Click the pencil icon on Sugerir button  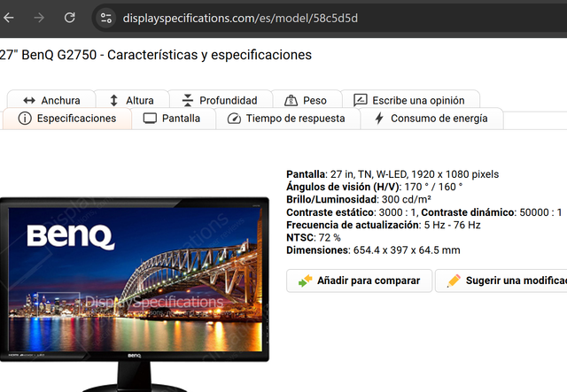[454, 281]
